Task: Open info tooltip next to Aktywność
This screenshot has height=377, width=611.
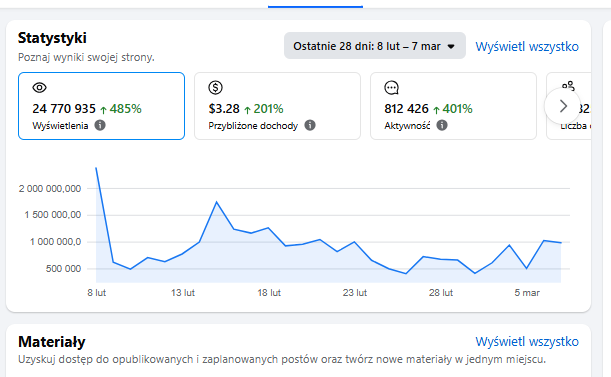Action: [442, 126]
